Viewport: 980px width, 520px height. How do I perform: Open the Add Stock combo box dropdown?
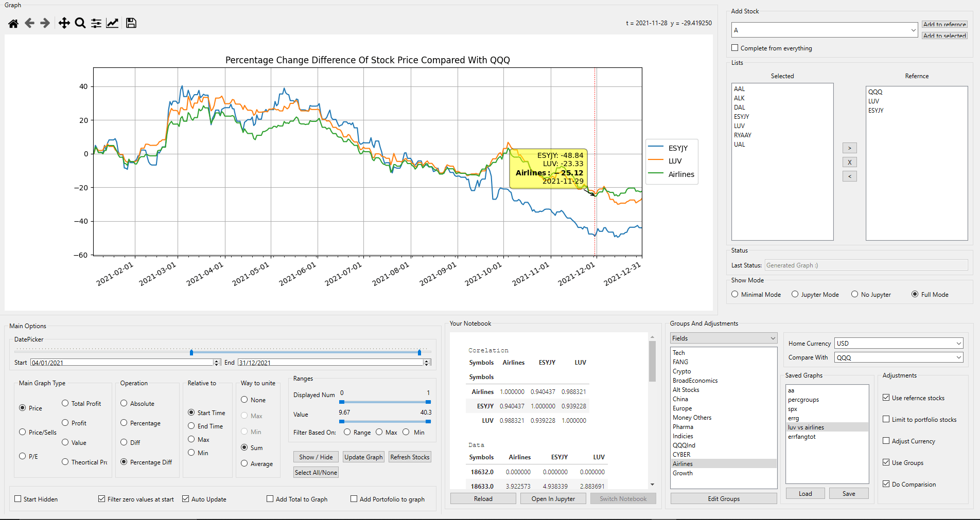click(913, 30)
